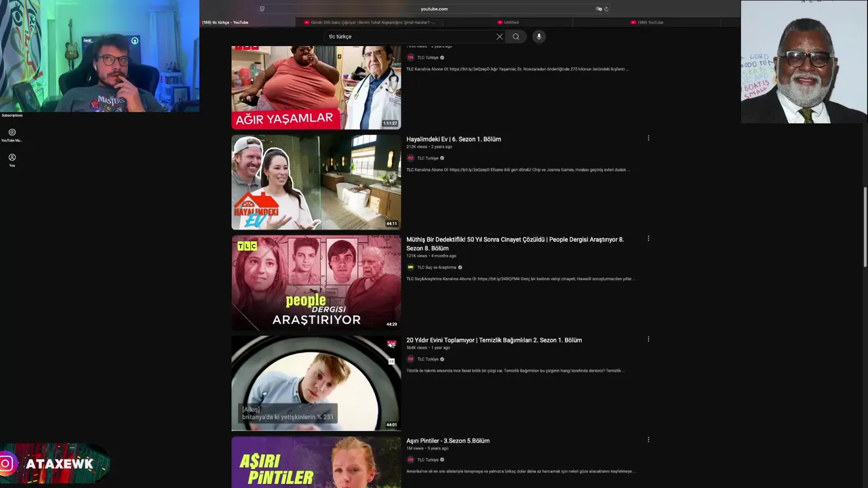Click 121K views • 4 months ago text

pyautogui.click(x=431, y=256)
